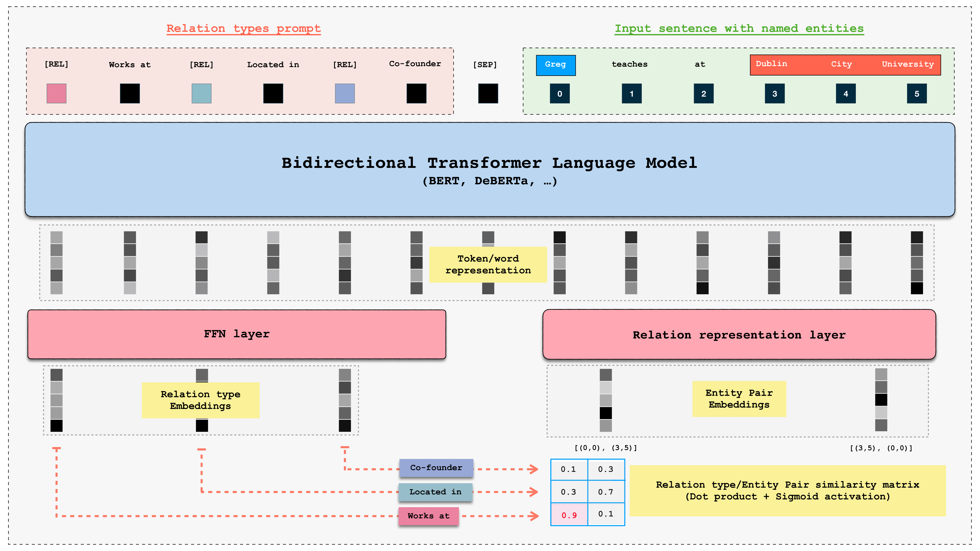The image size is (980, 551).
Task: Click token index box number 3
Action: click(775, 94)
